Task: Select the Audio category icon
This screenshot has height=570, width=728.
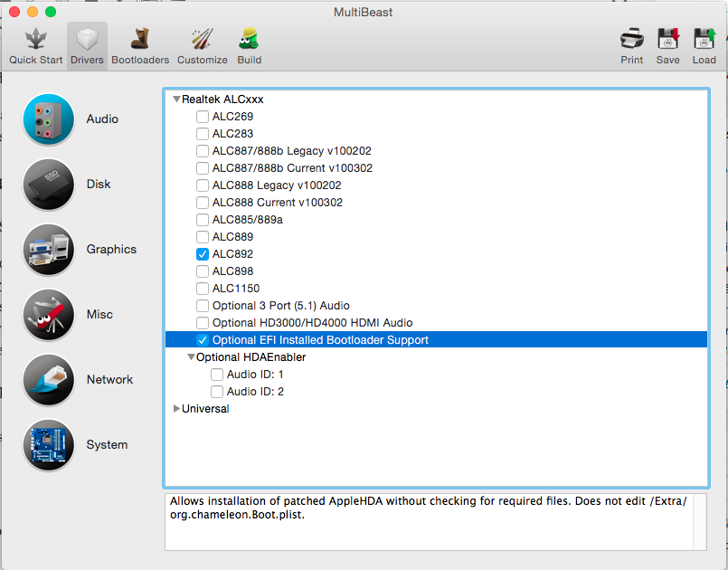Action: 48,119
